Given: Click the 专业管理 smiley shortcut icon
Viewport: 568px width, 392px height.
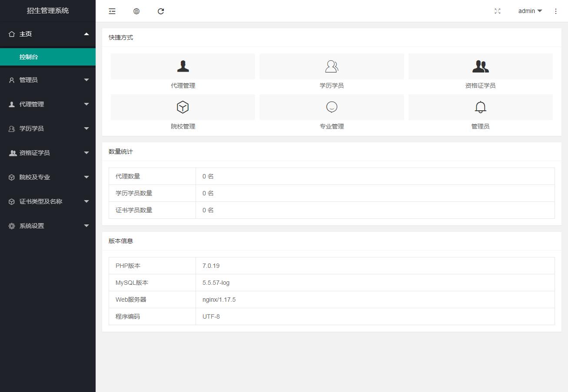Looking at the screenshot, I should (332, 107).
